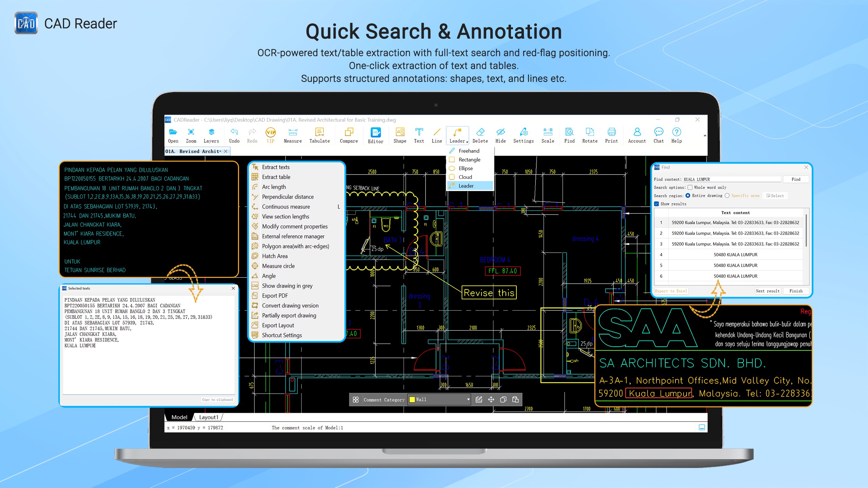868x488 pixels.
Task: Open the Editor tool
Action: pos(376,136)
